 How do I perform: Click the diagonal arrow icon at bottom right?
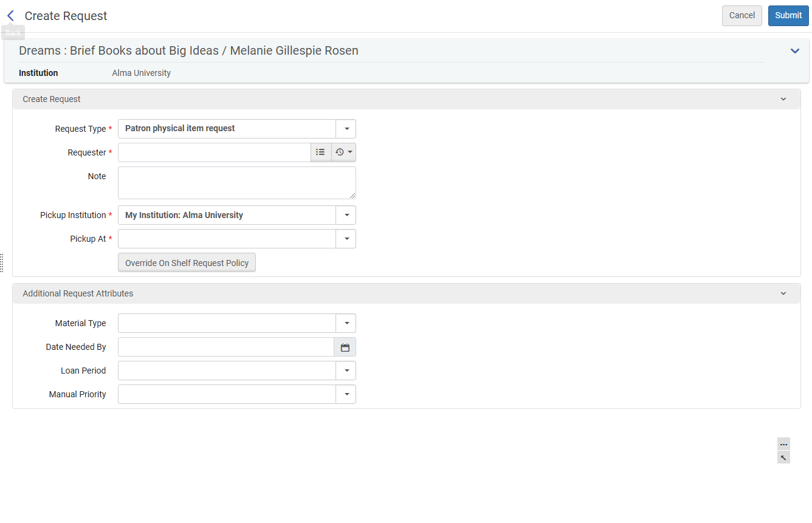click(783, 457)
